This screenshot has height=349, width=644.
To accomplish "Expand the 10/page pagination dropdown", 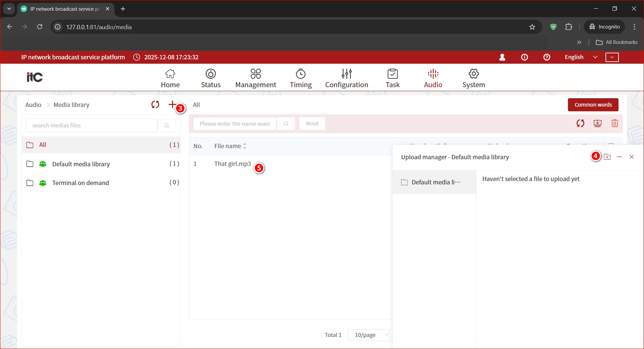I will 369,335.
